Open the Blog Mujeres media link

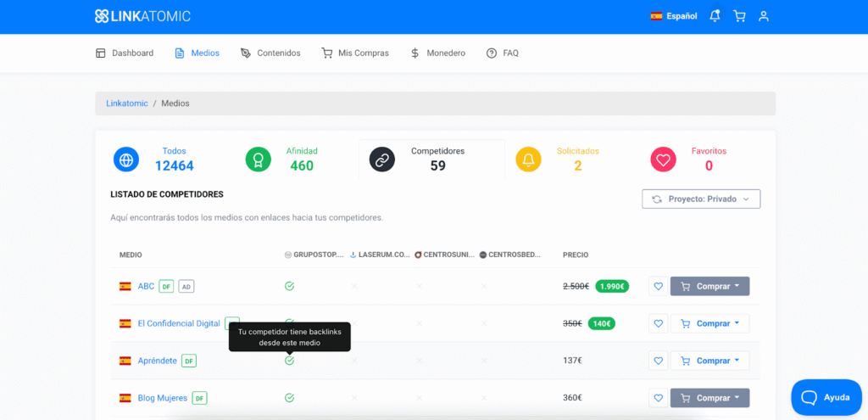point(163,398)
